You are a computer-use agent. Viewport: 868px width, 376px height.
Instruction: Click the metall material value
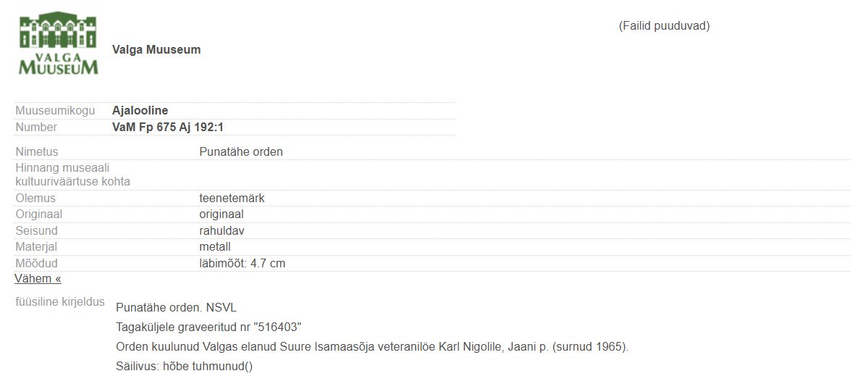pos(214,247)
